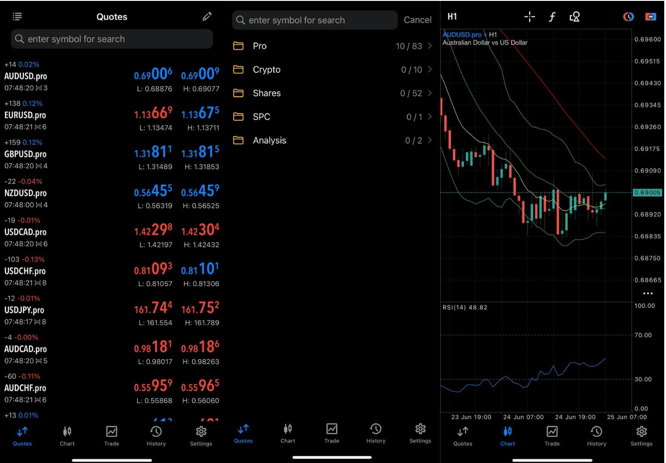666x463 pixels.
Task: Tap the RSI(14) 48.82 indicator label
Action: 465,307
